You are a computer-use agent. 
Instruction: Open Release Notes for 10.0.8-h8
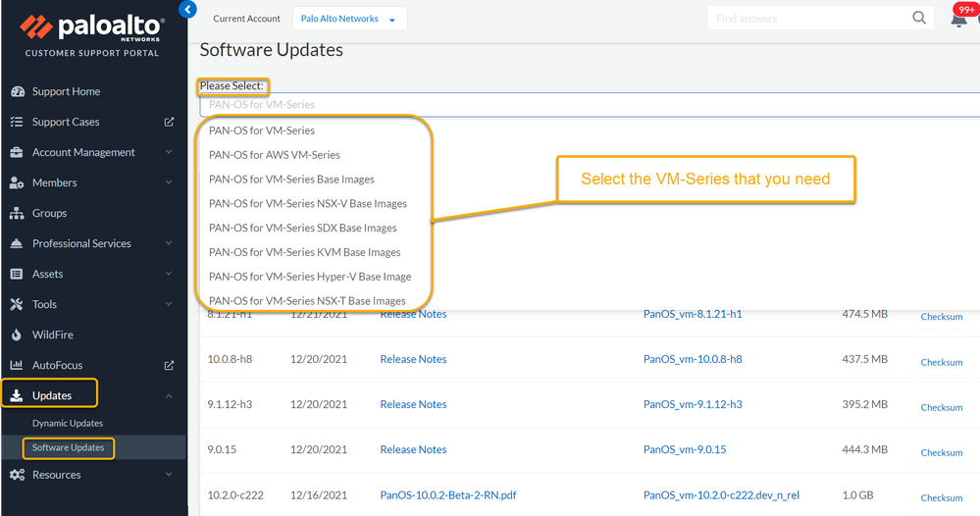point(413,359)
